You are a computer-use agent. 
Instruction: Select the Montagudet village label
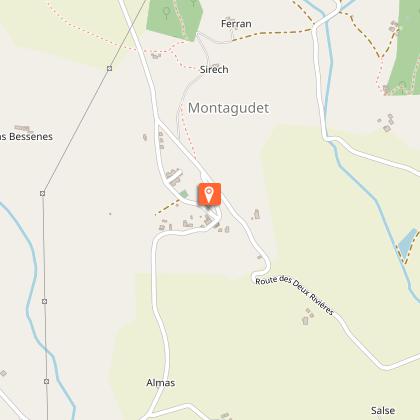pyautogui.click(x=228, y=108)
